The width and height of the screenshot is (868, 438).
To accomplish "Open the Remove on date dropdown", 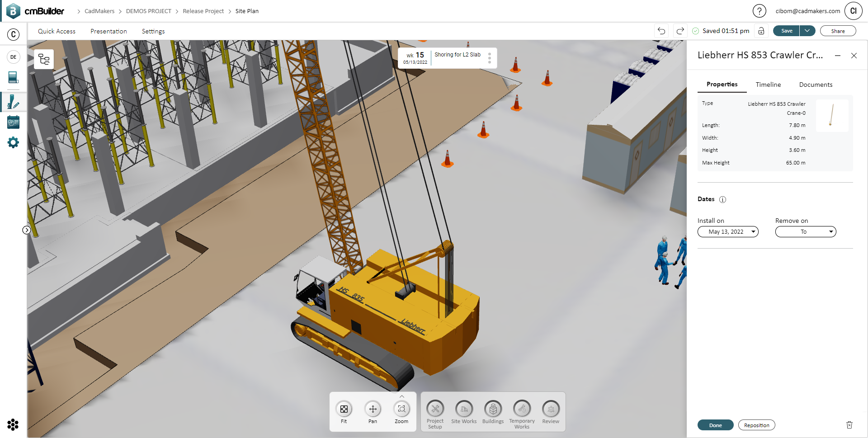I will (x=806, y=232).
